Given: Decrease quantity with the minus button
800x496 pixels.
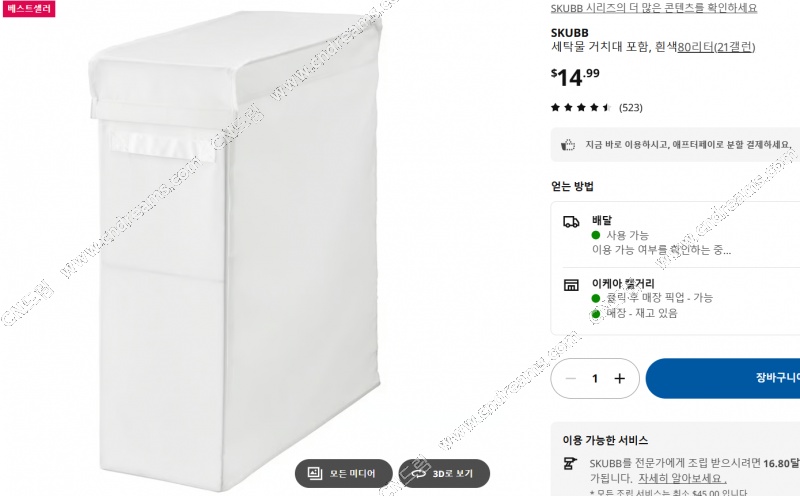Looking at the screenshot, I should pos(570,378).
